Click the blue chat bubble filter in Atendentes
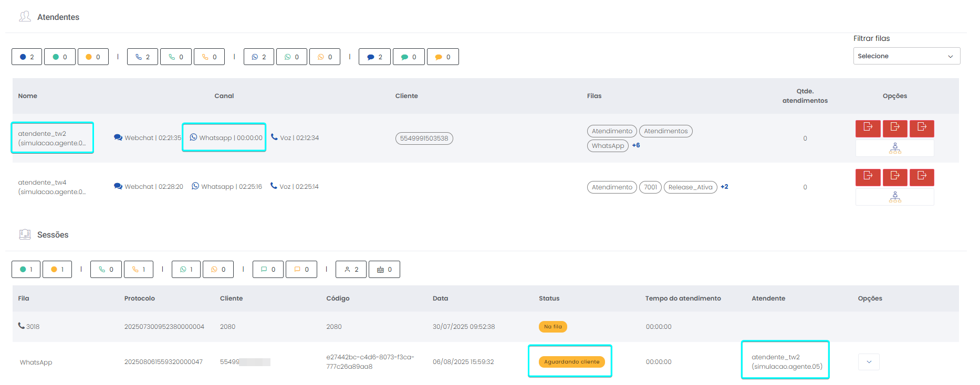 pos(374,57)
